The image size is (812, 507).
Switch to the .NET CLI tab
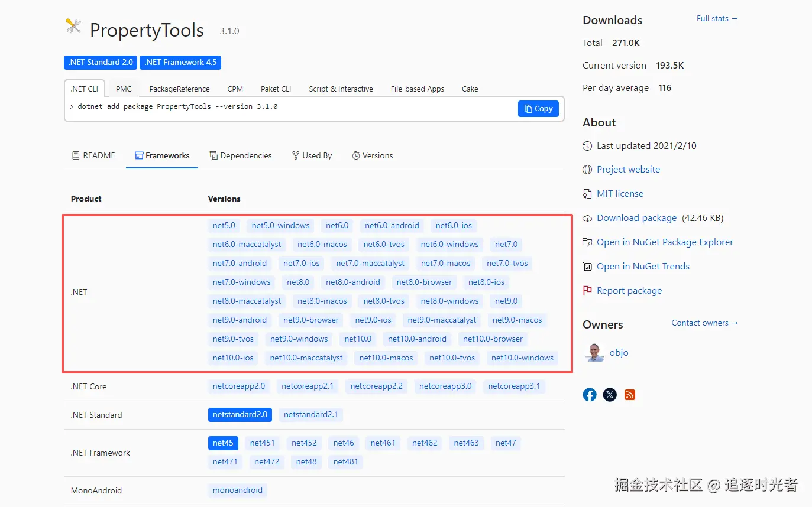click(x=85, y=89)
